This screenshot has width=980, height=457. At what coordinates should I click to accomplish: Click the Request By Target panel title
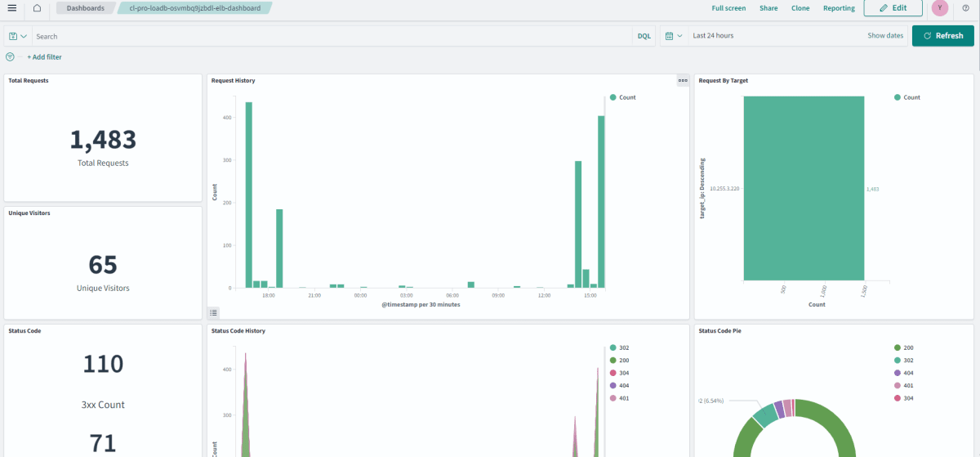724,80
